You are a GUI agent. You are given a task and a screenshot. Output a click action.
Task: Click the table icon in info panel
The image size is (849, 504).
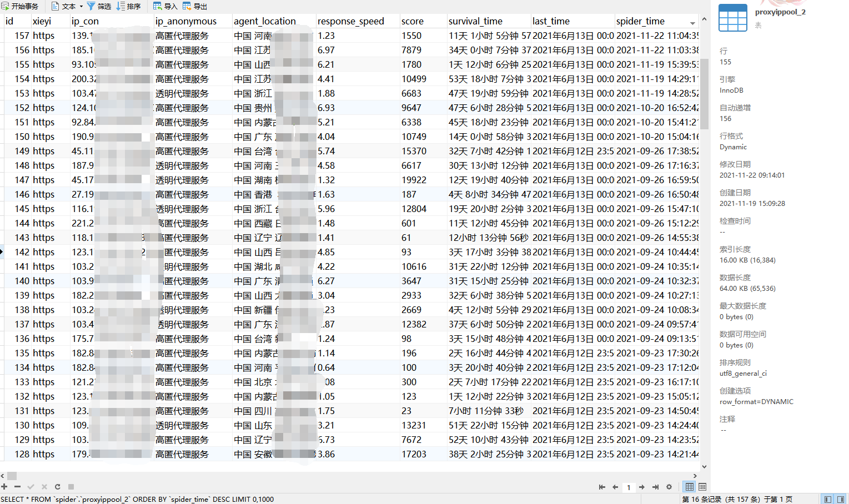733,18
